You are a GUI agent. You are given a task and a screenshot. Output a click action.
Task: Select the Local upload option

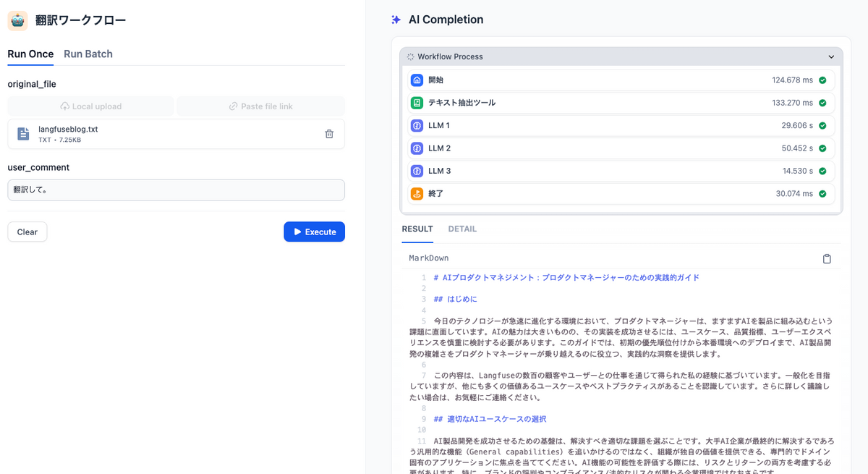click(90, 106)
